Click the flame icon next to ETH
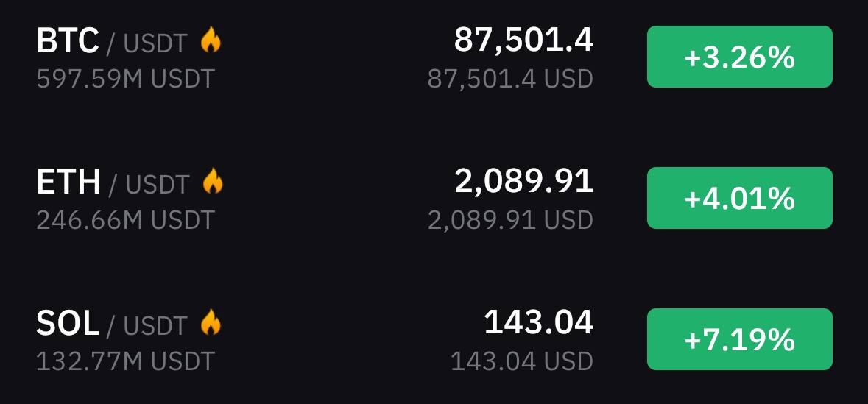This screenshot has height=404, width=868. (x=213, y=182)
